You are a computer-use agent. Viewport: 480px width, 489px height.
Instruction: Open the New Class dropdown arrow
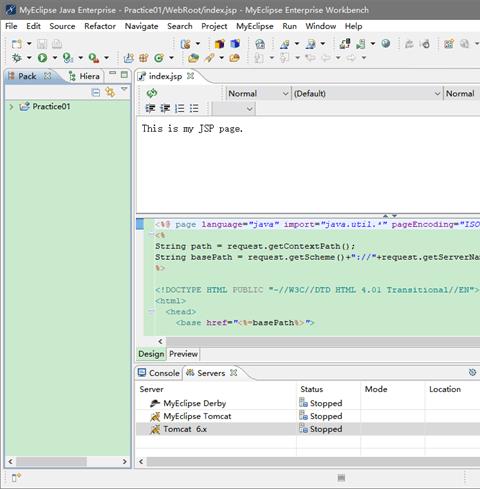click(x=171, y=58)
